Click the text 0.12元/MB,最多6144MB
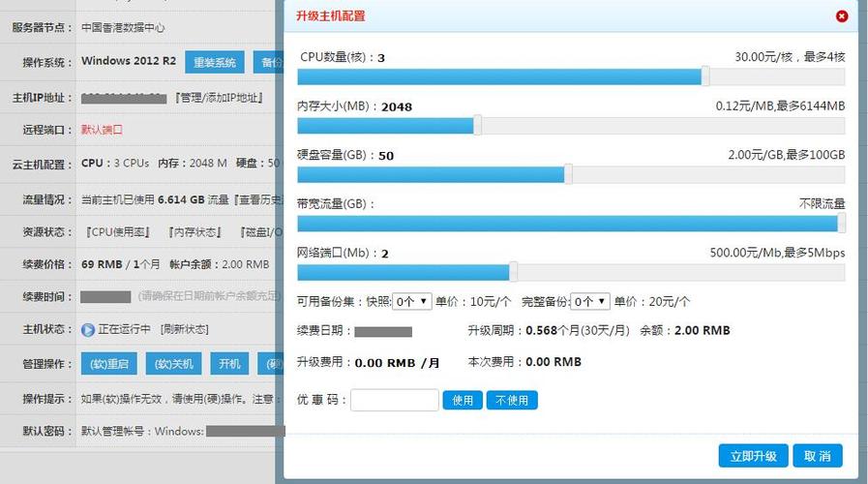This screenshot has width=868, height=484. (x=781, y=106)
